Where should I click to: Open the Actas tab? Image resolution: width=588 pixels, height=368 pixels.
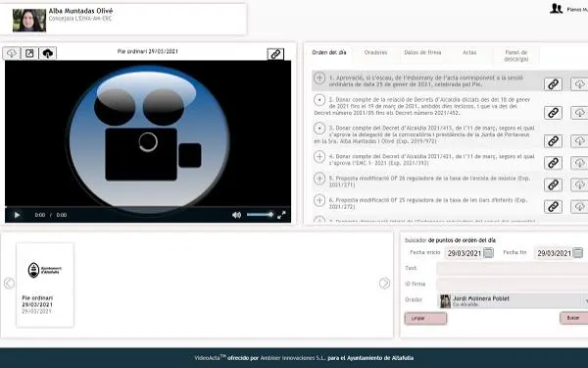[x=469, y=53]
